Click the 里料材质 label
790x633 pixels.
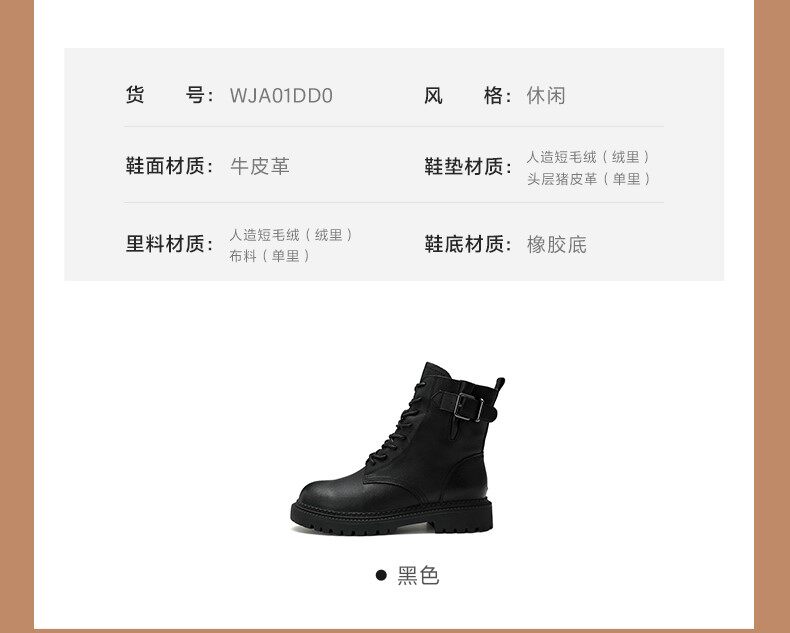[x=169, y=244]
